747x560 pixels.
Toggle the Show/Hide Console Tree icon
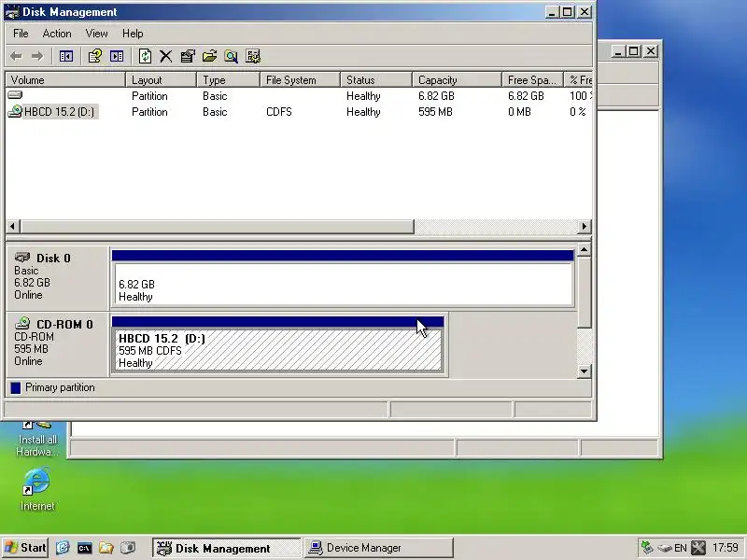pyautogui.click(x=65, y=56)
